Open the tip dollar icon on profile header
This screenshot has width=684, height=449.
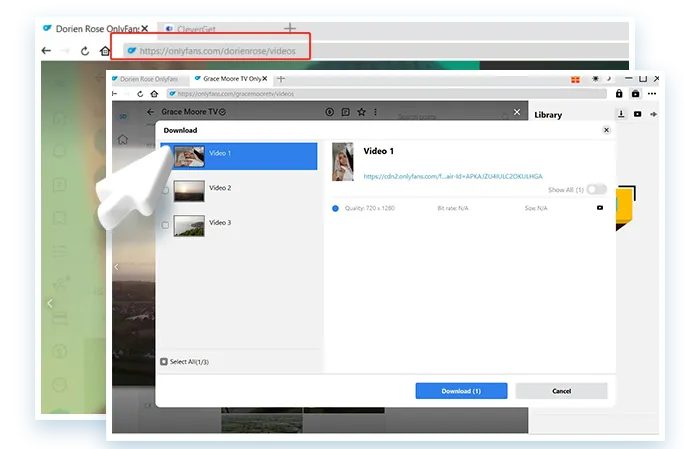pyautogui.click(x=329, y=112)
